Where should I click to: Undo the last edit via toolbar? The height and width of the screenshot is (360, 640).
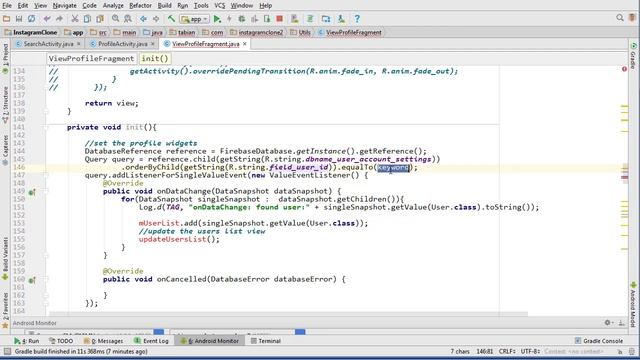pyautogui.click(x=47, y=19)
